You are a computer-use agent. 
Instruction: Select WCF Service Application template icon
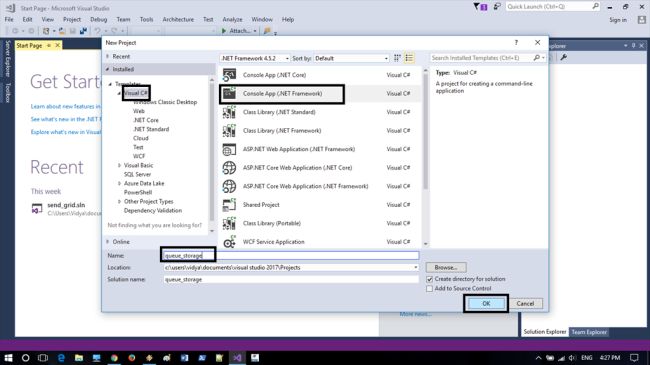pyautogui.click(x=229, y=242)
